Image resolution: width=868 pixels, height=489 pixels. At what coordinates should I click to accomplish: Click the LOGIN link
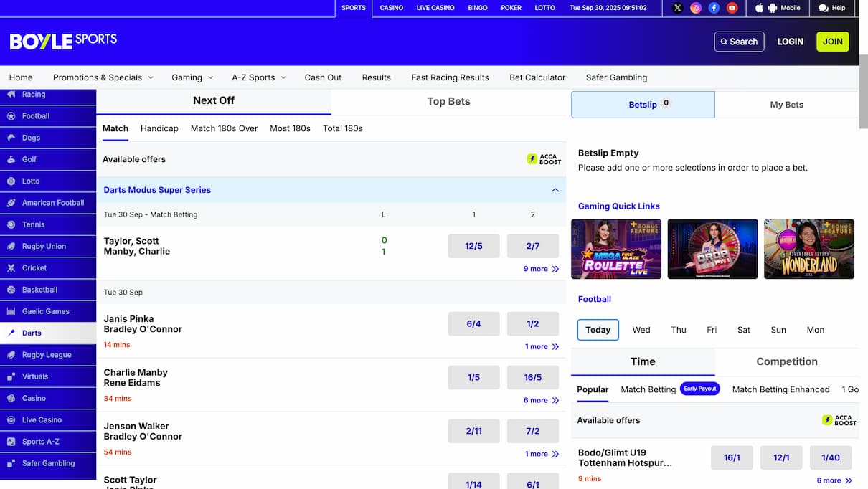pos(790,42)
